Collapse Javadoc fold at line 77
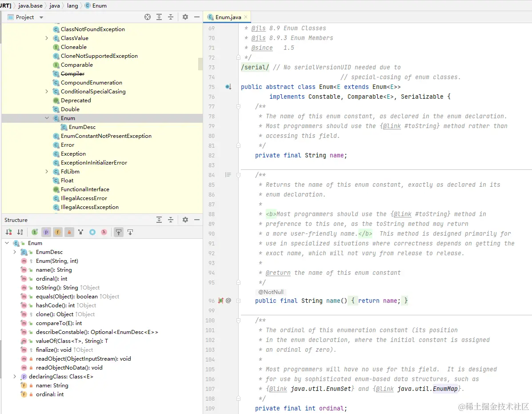 click(239, 107)
